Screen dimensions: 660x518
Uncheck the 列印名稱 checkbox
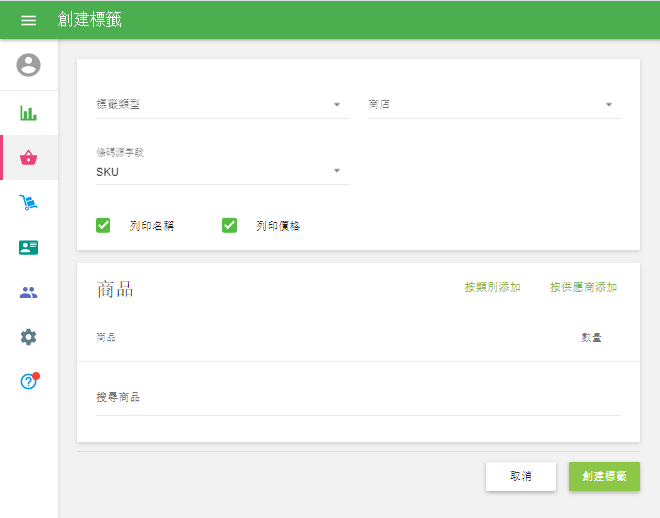[x=103, y=225]
